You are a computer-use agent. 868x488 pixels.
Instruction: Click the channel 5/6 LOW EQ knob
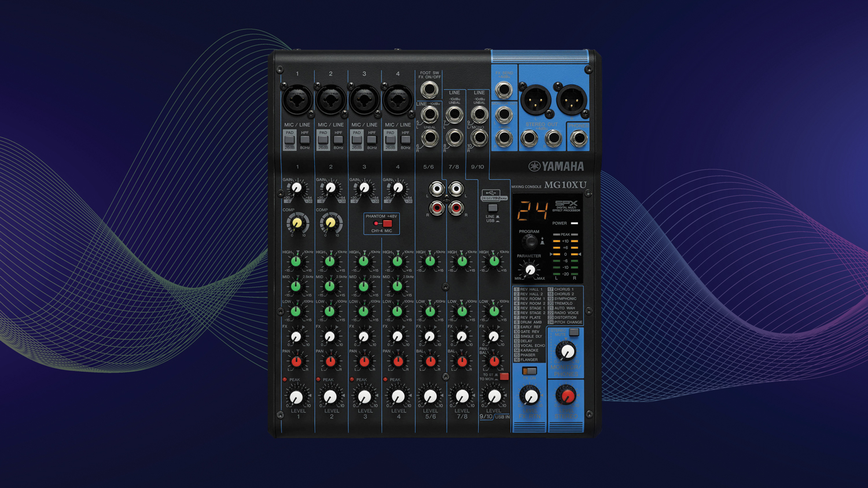430,311
